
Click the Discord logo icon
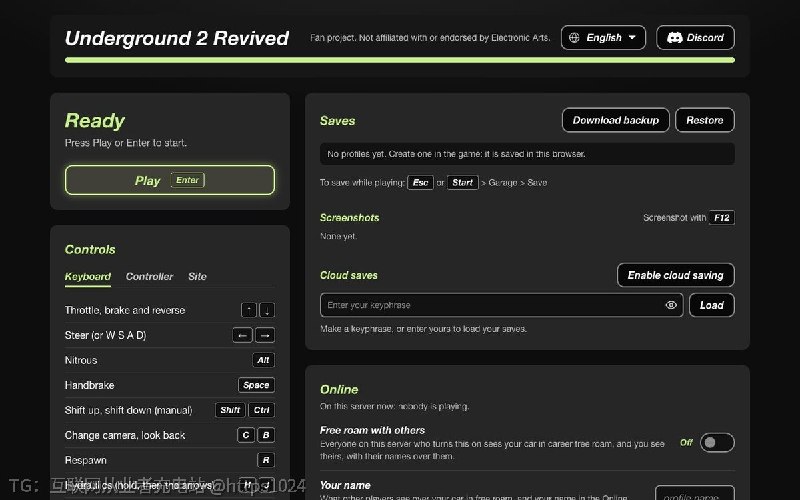[x=674, y=38]
